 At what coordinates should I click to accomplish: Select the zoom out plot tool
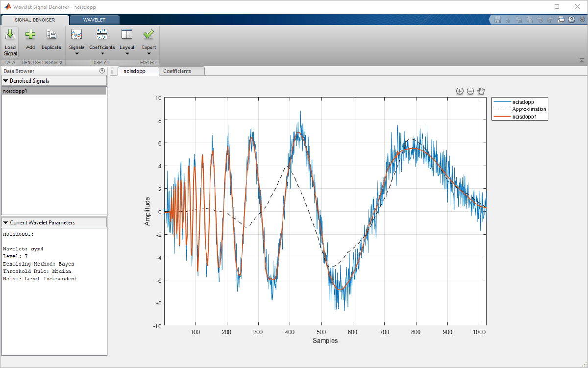click(470, 91)
